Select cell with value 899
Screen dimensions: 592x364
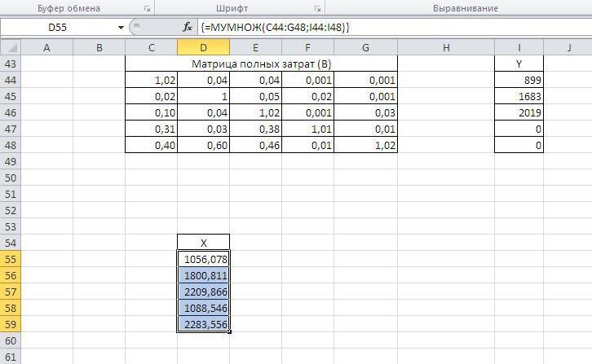(519, 80)
